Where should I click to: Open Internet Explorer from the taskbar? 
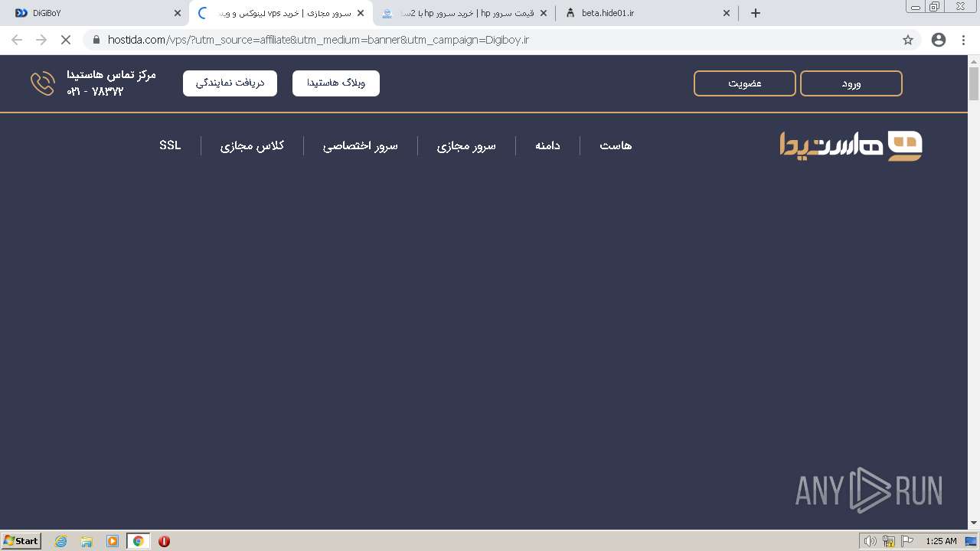pyautogui.click(x=61, y=541)
